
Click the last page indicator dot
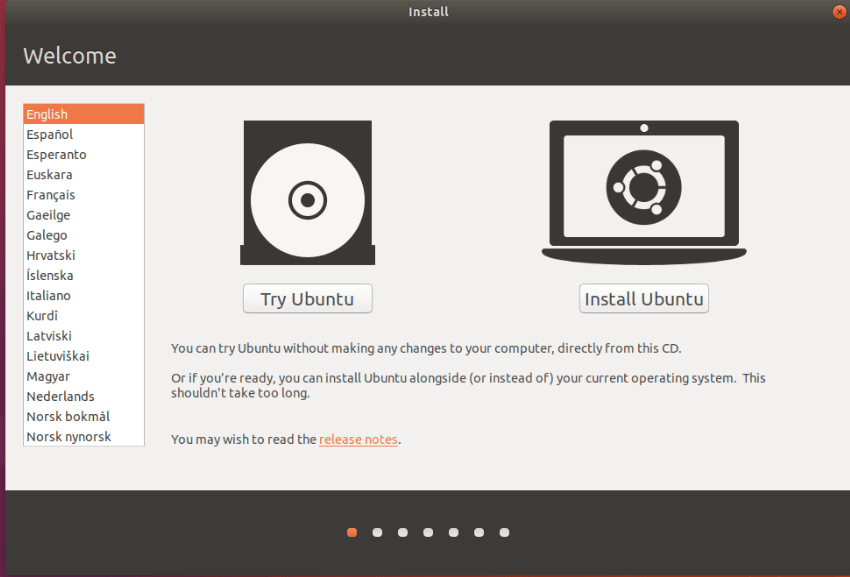503,532
